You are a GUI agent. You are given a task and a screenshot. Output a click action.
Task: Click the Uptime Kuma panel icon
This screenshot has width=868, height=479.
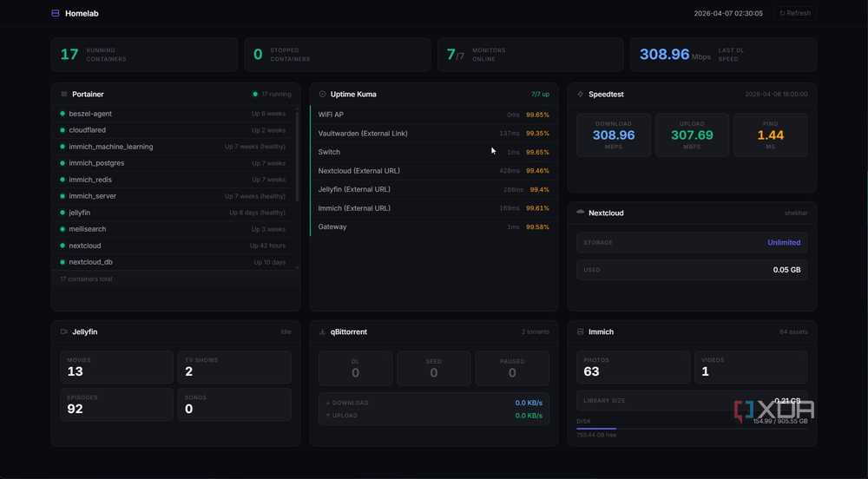pyautogui.click(x=322, y=94)
